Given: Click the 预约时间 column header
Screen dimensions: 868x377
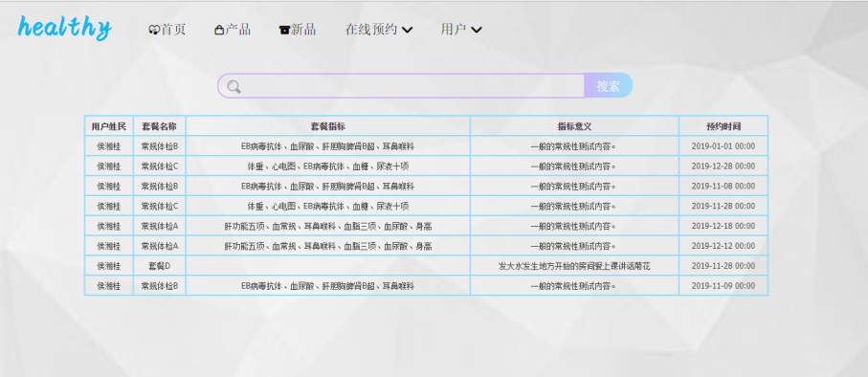Looking at the screenshot, I should (723, 126).
